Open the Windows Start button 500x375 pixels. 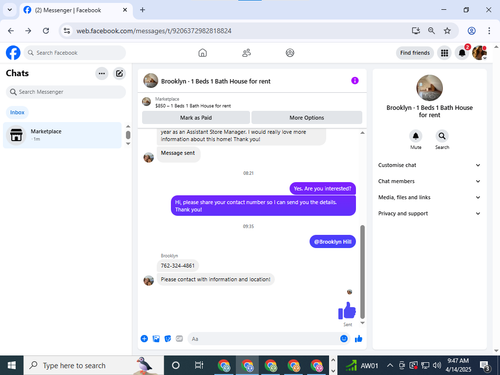coord(12,365)
